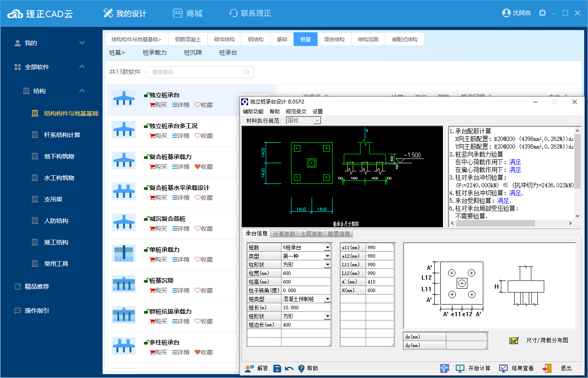
Task: Open the 商城 store icon
Action: (x=178, y=13)
